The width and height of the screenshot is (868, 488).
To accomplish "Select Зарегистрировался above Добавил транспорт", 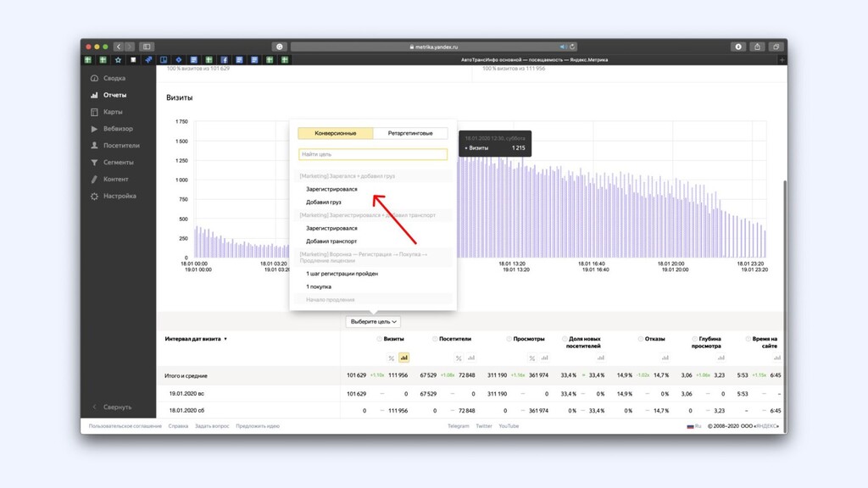I will pyautogui.click(x=331, y=228).
